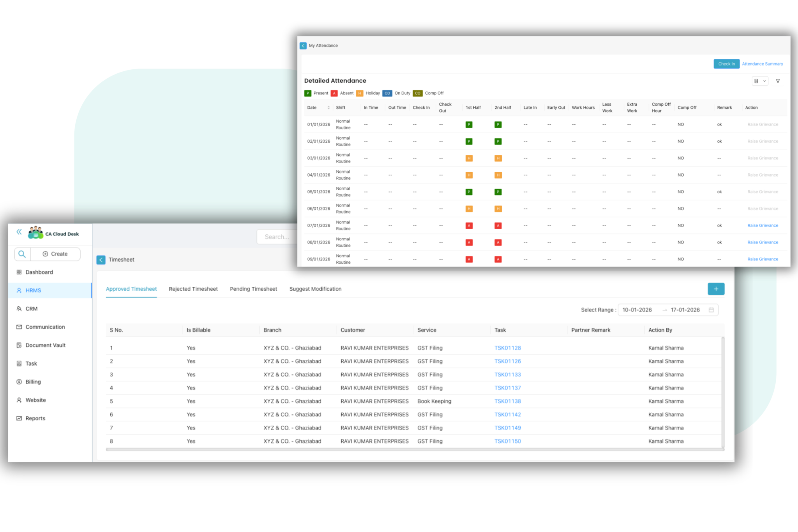Open task link TSK01138

(x=507, y=401)
